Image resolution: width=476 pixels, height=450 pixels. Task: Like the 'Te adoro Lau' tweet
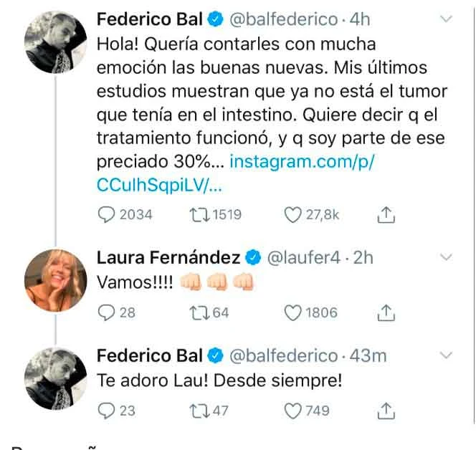[x=293, y=411]
